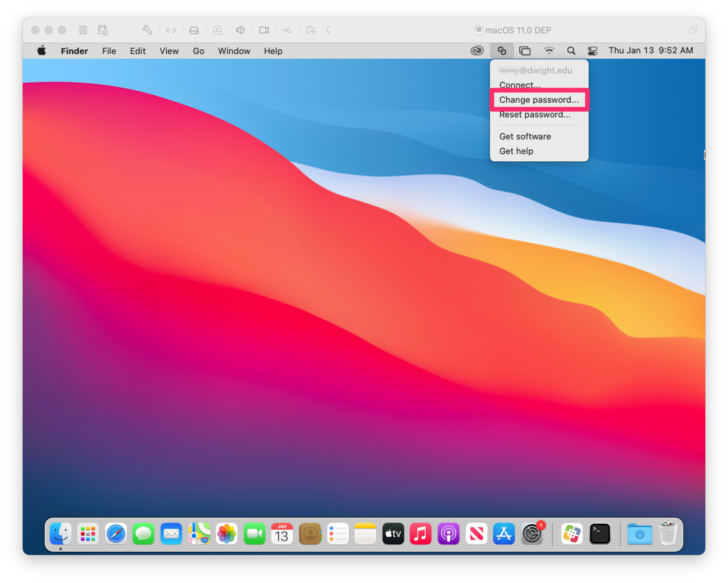Screen dimensions: 728x583
Task: Open the Apple menu
Action: [42, 51]
